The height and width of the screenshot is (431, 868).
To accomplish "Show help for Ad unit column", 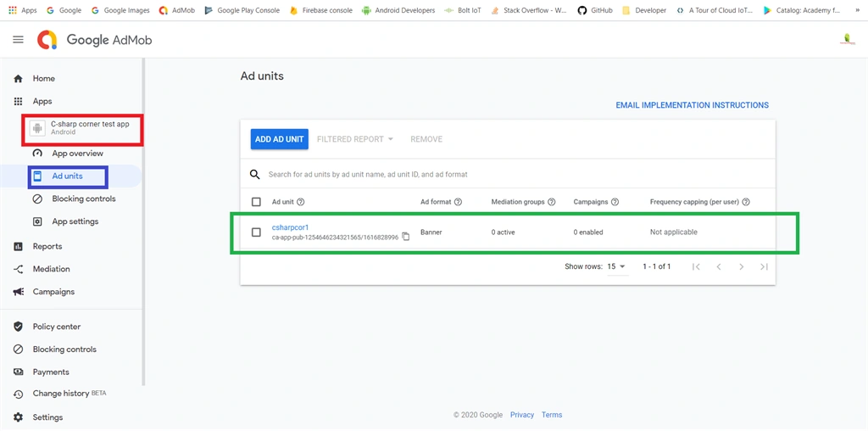I will (x=301, y=202).
